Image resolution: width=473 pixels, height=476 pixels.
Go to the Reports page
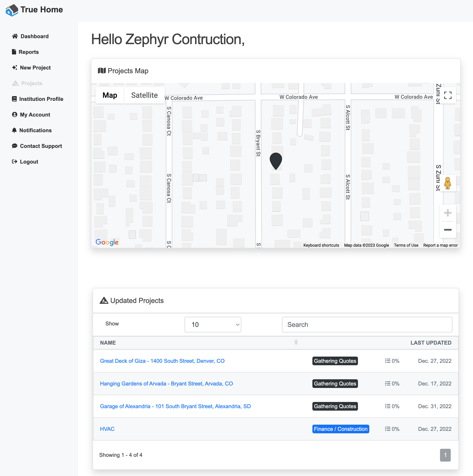[x=29, y=52]
